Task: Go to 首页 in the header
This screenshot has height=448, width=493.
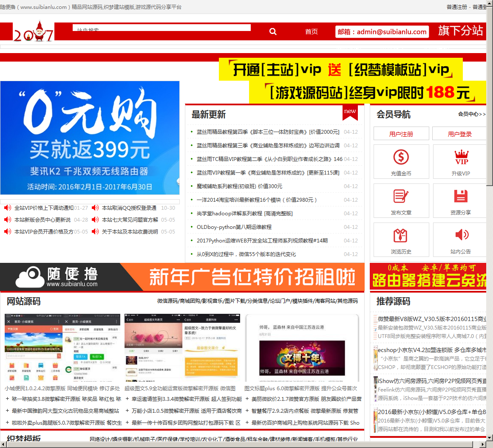Action: (311, 32)
